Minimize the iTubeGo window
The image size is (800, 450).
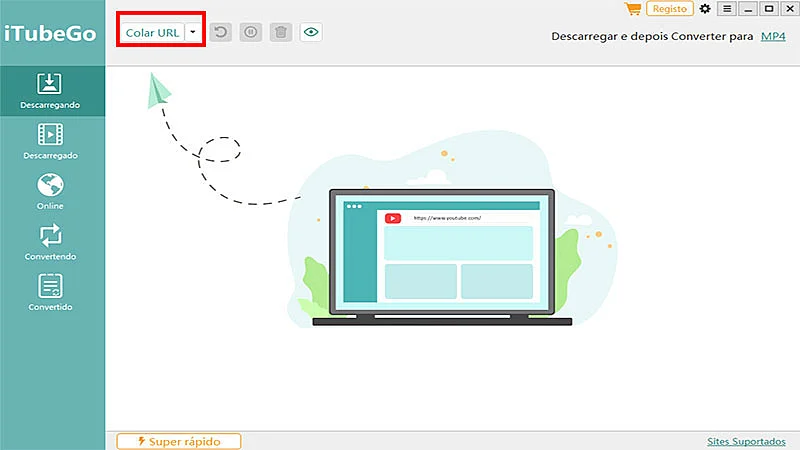[748, 9]
